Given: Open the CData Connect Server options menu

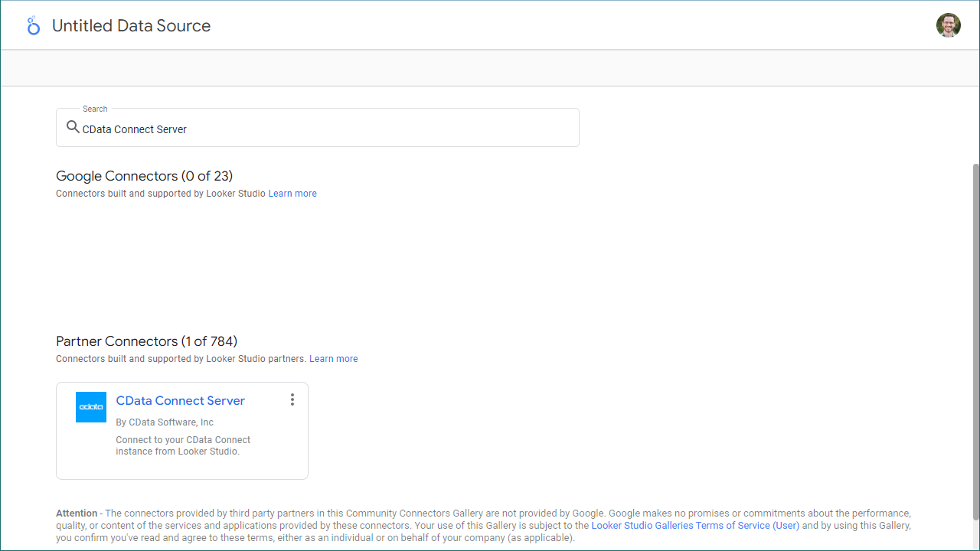Looking at the screenshot, I should [x=292, y=399].
